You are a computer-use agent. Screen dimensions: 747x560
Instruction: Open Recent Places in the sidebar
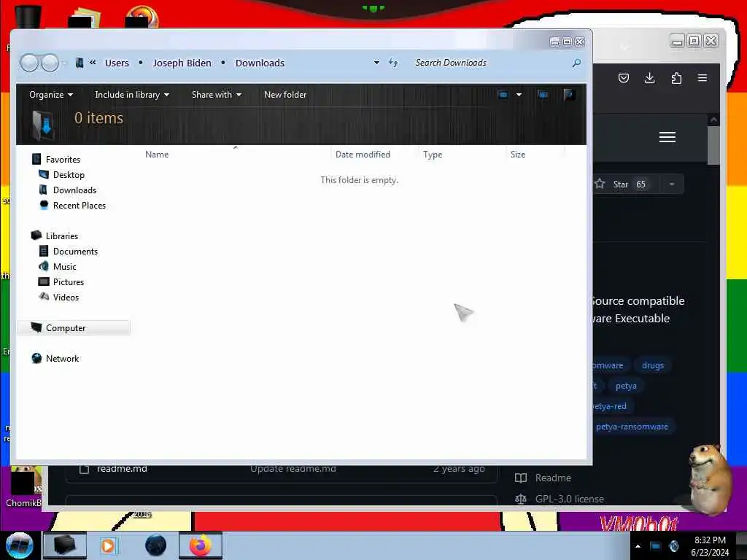click(72, 205)
